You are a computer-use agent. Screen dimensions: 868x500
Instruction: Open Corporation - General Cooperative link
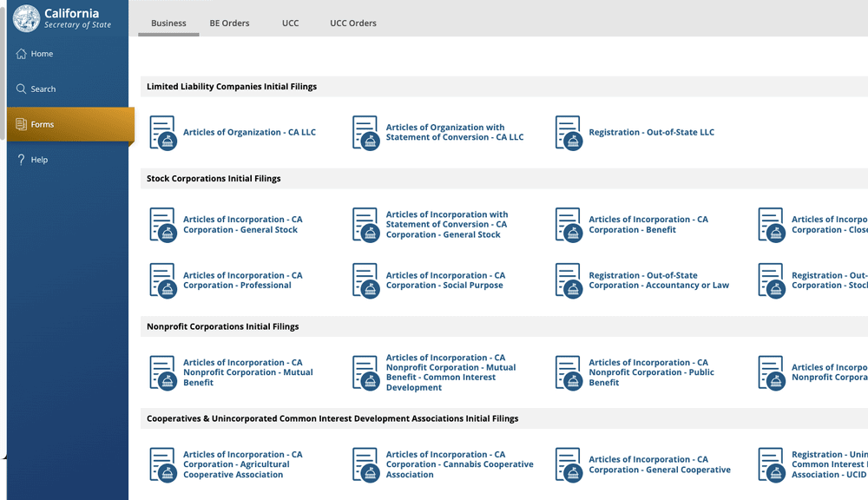pos(660,464)
